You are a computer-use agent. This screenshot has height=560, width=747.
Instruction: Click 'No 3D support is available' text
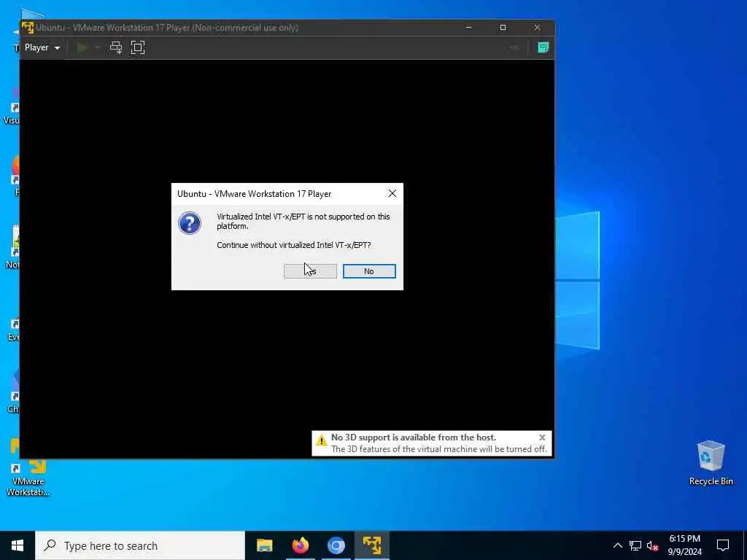tap(414, 437)
